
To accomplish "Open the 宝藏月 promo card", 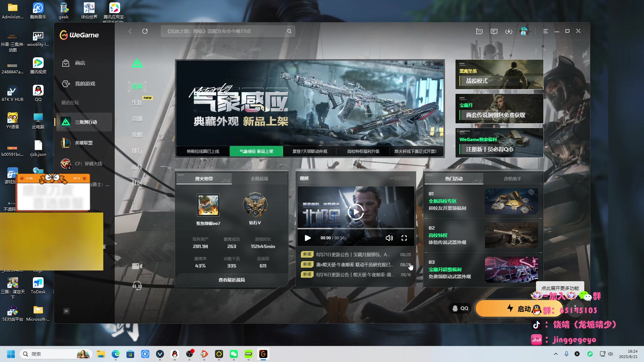I will (499, 109).
